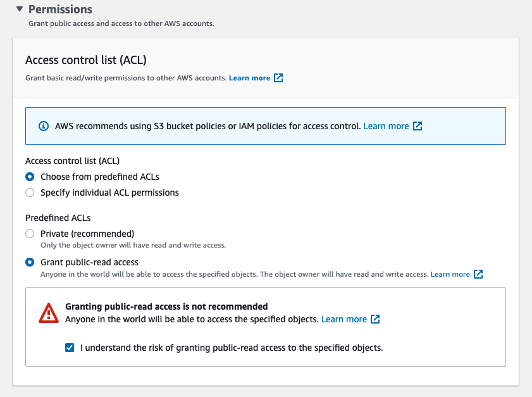The height and width of the screenshot is (397, 532).
Task: Click external-link icon in blue recommendation banner
Action: 418,126
